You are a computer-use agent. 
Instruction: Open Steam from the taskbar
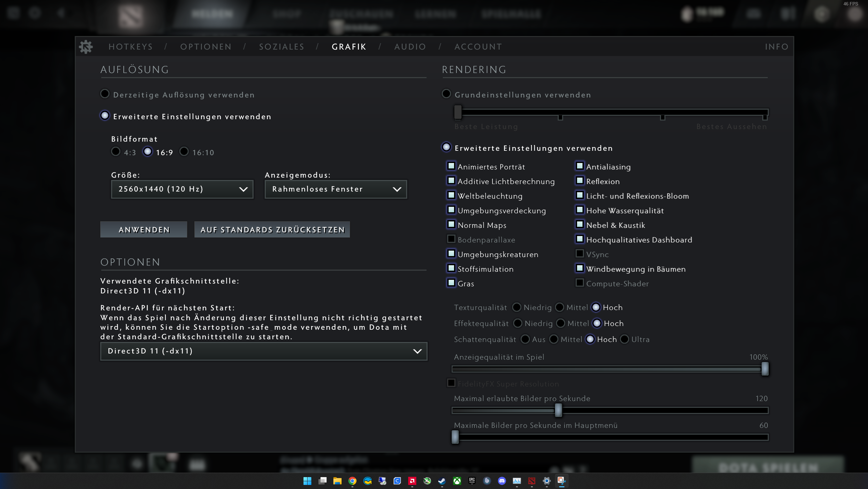tap(442, 481)
